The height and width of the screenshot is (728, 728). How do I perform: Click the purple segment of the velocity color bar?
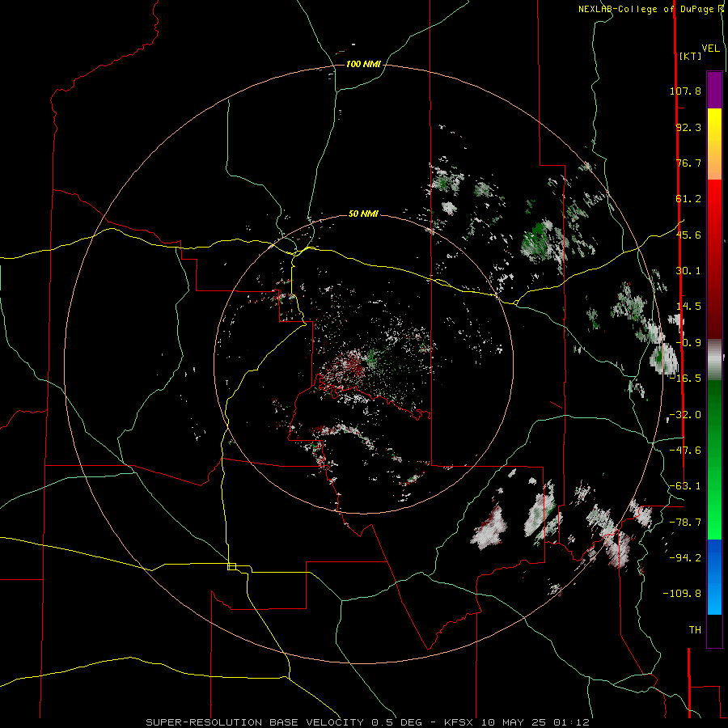714,90
